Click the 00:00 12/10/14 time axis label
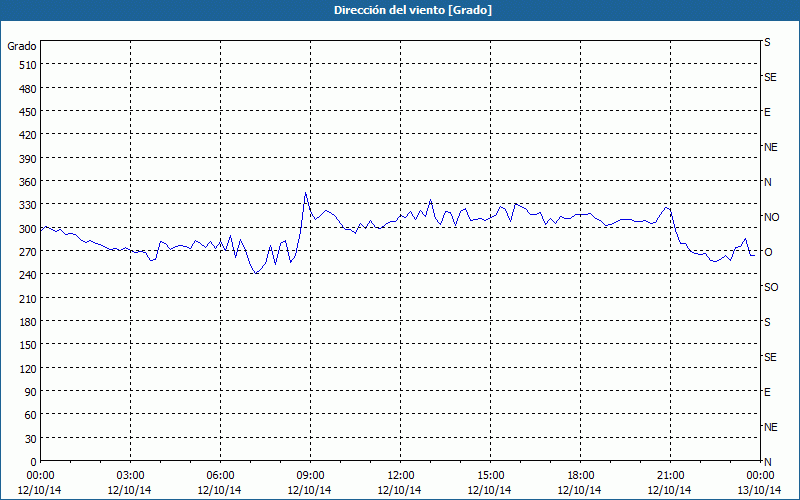 point(40,483)
